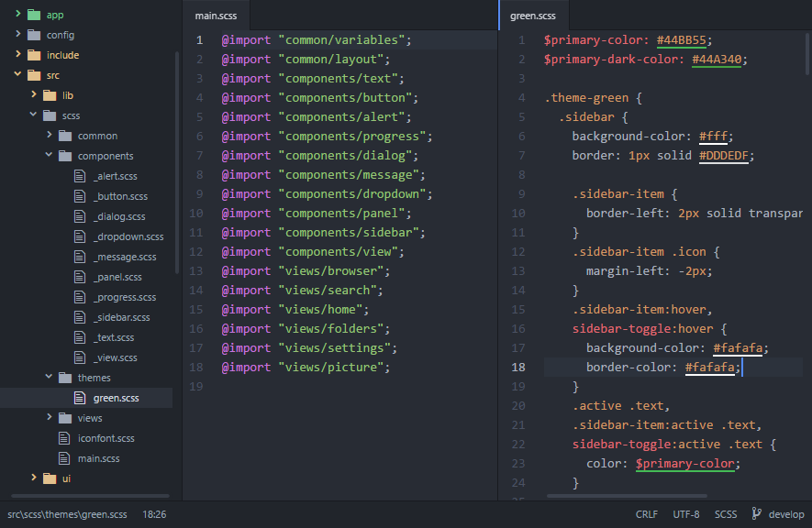Open iconfont.scss from the tree
The height and width of the screenshot is (528, 812).
[106, 438]
